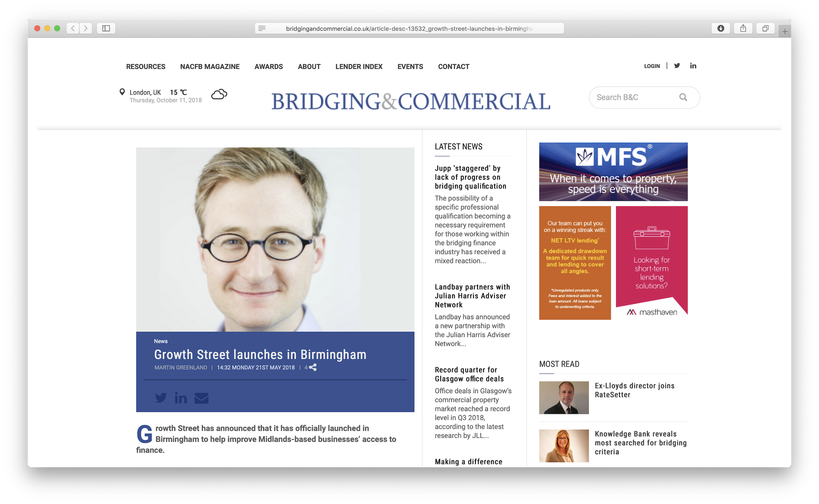Image resolution: width=819 pixels, height=504 pixels.
Task: Click the Ex-Lloyds director thumbnail photo
Action: click(x=564, y=398)
